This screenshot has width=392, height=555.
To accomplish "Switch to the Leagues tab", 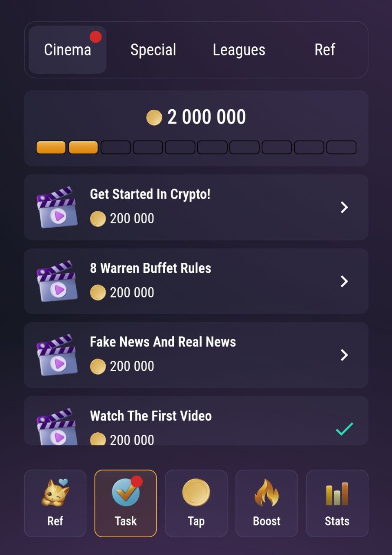I will (239, 50).
